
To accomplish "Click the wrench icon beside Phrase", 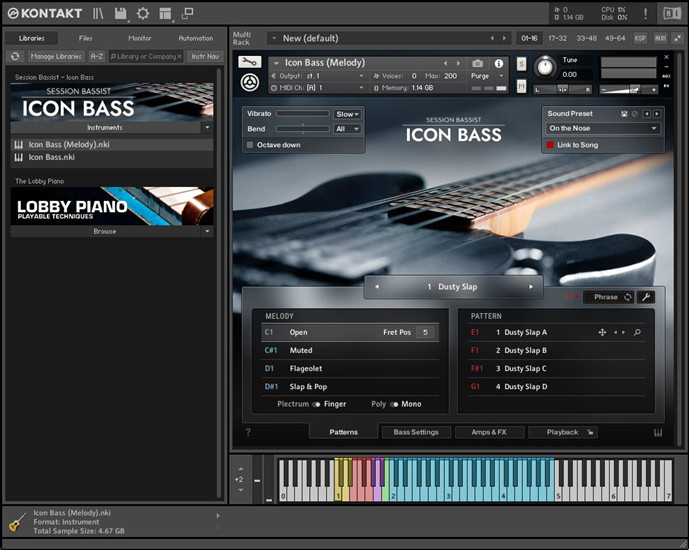I will 646,297.
